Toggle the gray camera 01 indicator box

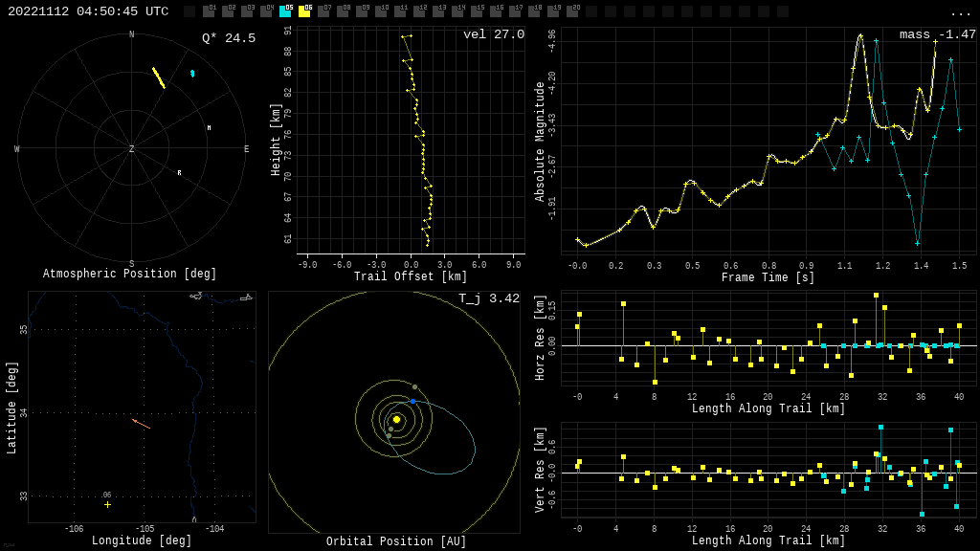[x=209, y=11]
